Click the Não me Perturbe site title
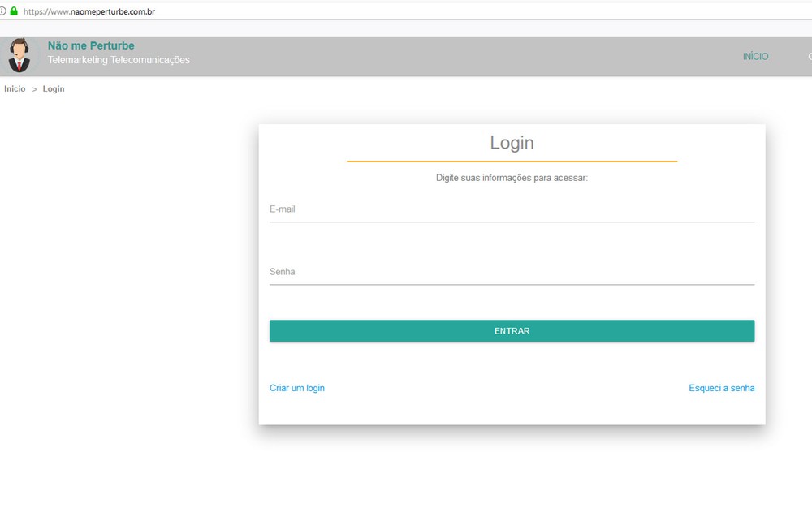This screenshot has width=812, height=508. [91, 46]
